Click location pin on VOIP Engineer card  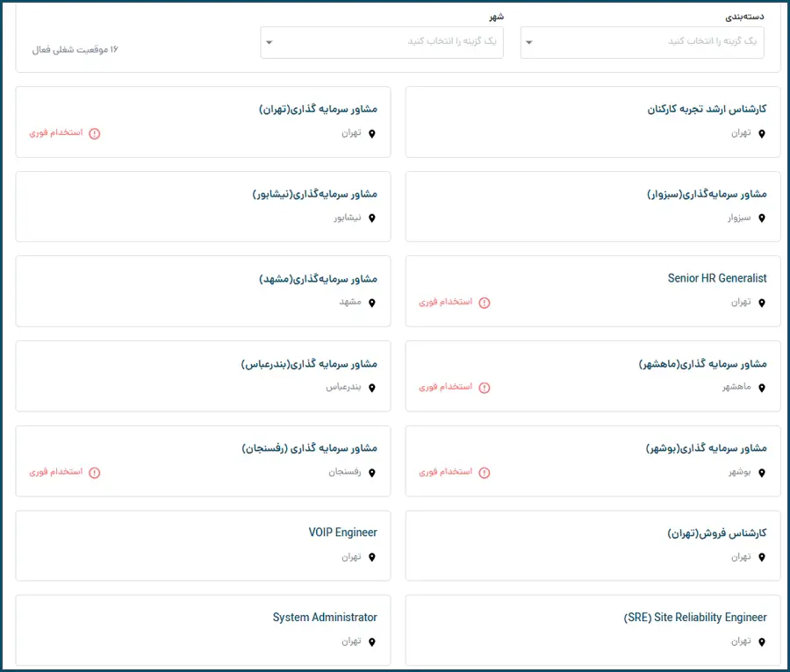pyautogui.click(x=372, y=557)
